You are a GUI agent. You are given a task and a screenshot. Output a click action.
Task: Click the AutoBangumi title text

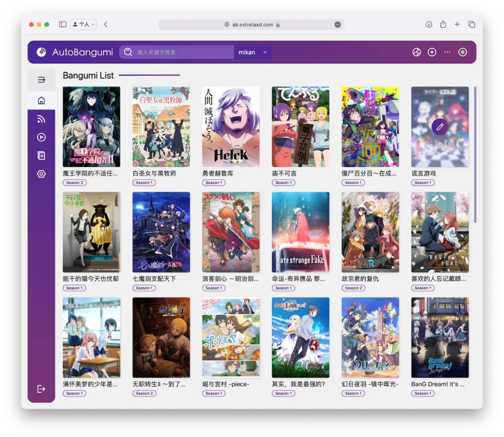[82, 52]
